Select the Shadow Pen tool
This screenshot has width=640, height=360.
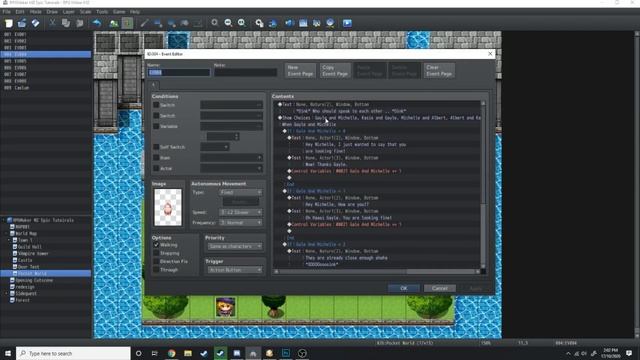[198, 23]
